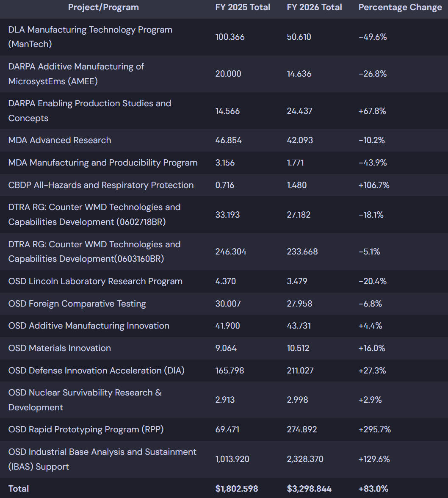This screenshot has width=448, height=498.
Task: Click the OSD Foreign Comparative Testing row
Action: (77, 304)
